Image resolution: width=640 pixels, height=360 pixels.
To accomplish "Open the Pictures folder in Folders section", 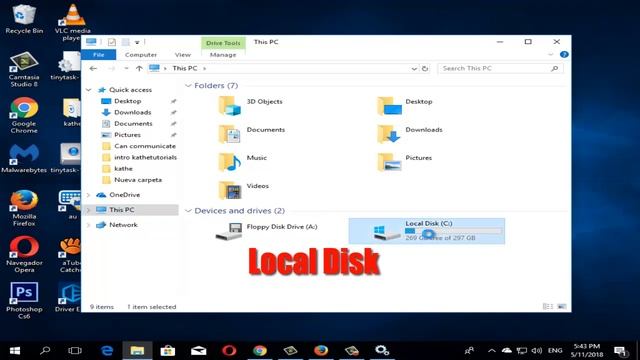I will click(404, 162).
